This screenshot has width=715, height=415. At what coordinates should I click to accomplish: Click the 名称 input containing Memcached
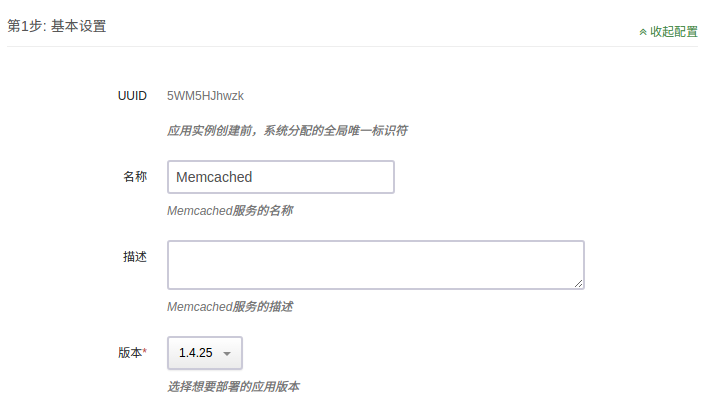[281, 177]
